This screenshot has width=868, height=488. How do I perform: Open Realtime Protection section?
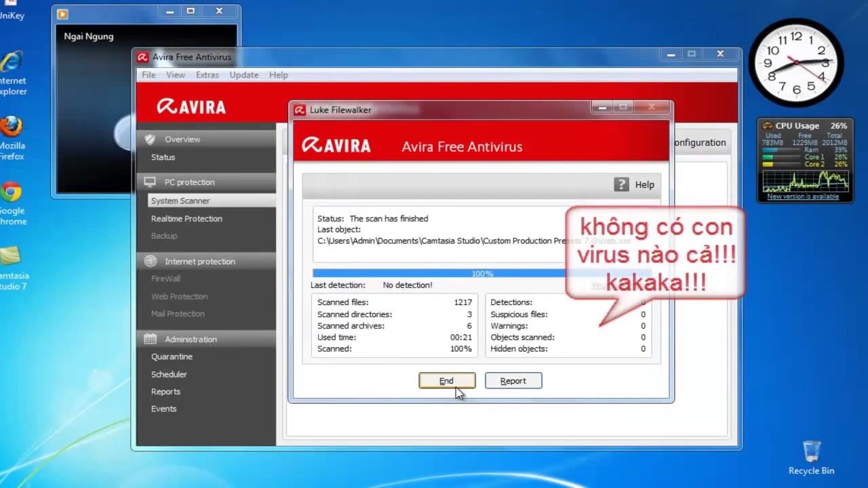coord(186,218)
